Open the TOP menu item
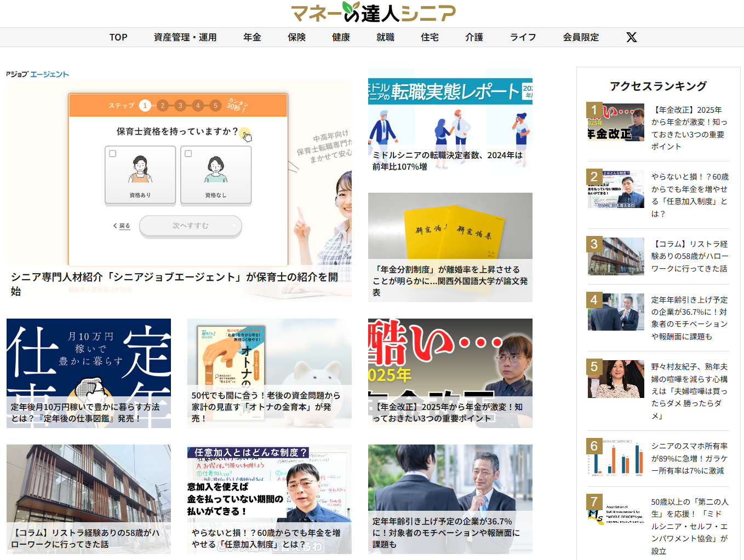 118,37
